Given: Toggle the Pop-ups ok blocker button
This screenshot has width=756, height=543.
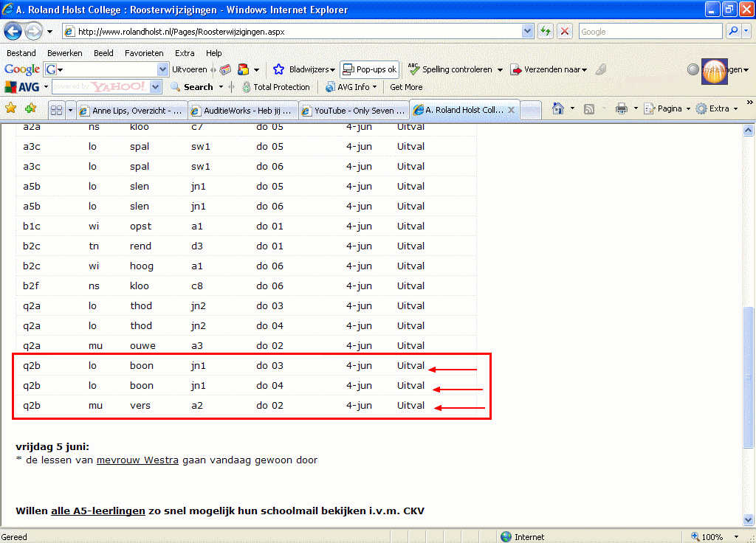Looking at the screenshot, I should coord(369,69).
